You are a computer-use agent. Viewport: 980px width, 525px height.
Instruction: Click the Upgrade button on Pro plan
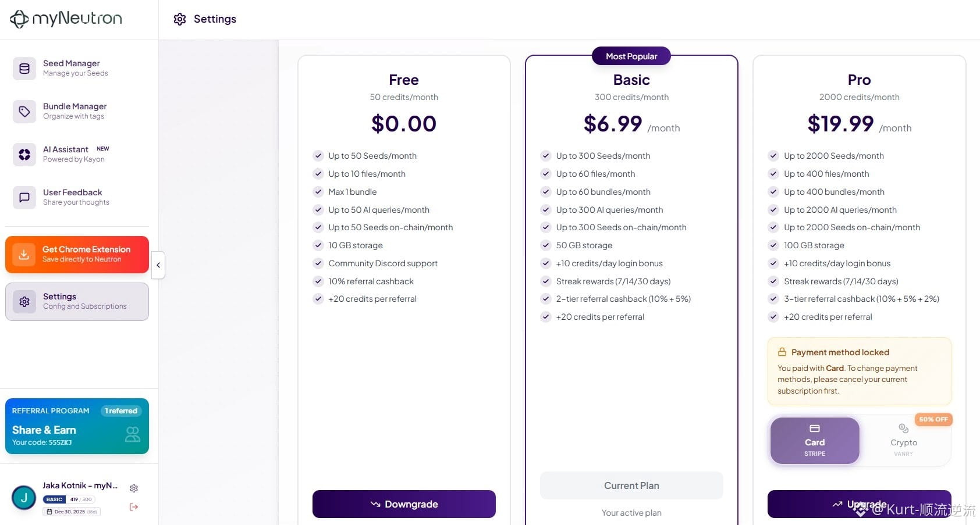[x=859, y=504]
